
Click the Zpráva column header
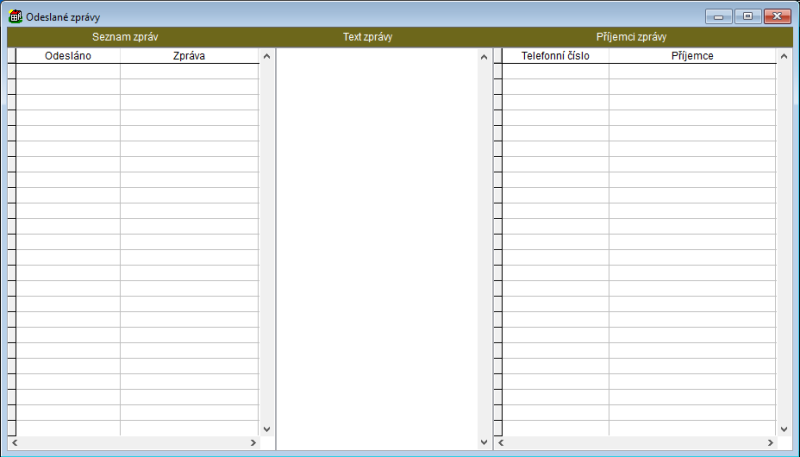188,57
